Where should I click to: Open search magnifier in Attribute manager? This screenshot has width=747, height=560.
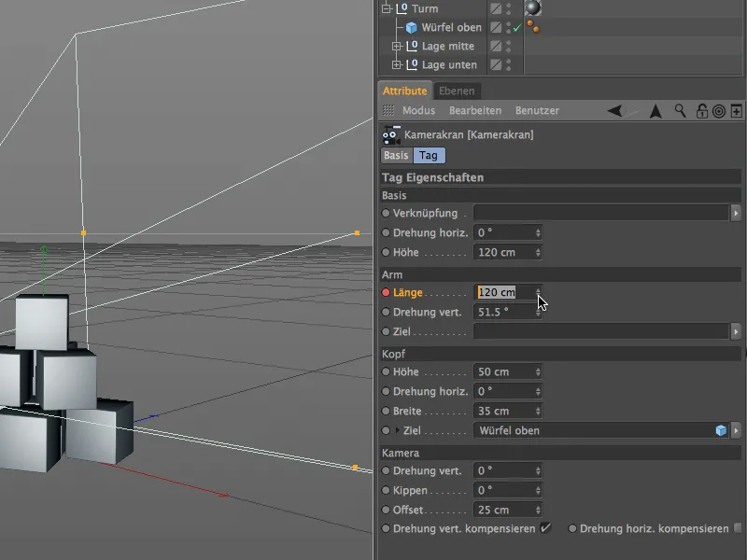pos(681,111)
